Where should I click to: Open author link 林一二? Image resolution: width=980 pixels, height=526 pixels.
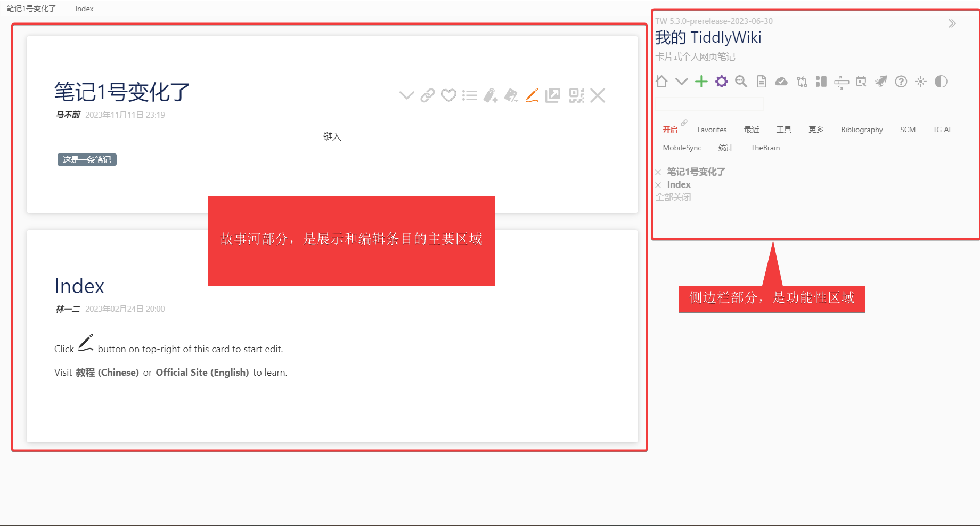click(68, 309)
